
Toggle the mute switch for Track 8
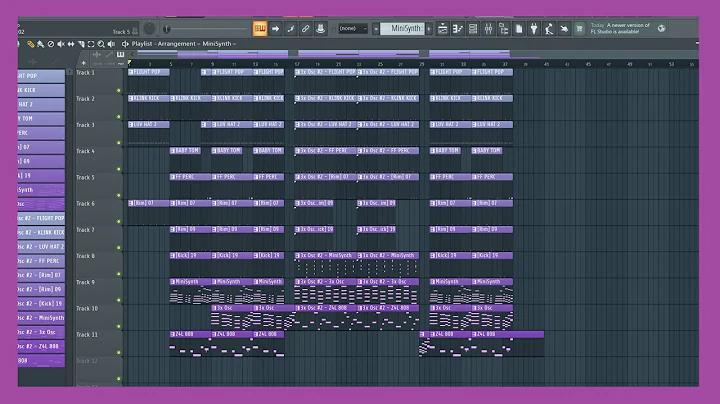(x=119, y=274)
